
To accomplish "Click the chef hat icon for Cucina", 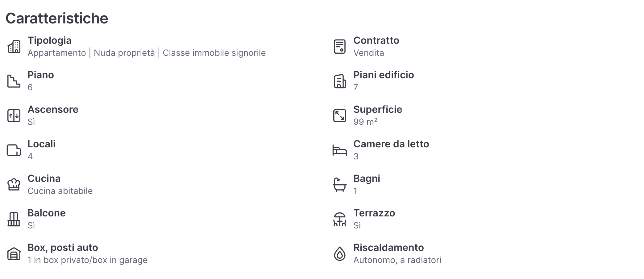I will [14, 185].
